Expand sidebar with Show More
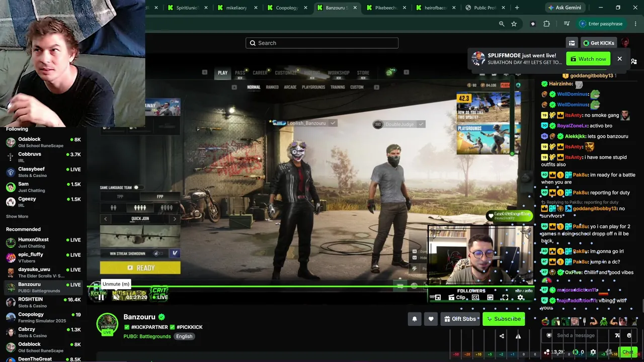 point(17,216)
